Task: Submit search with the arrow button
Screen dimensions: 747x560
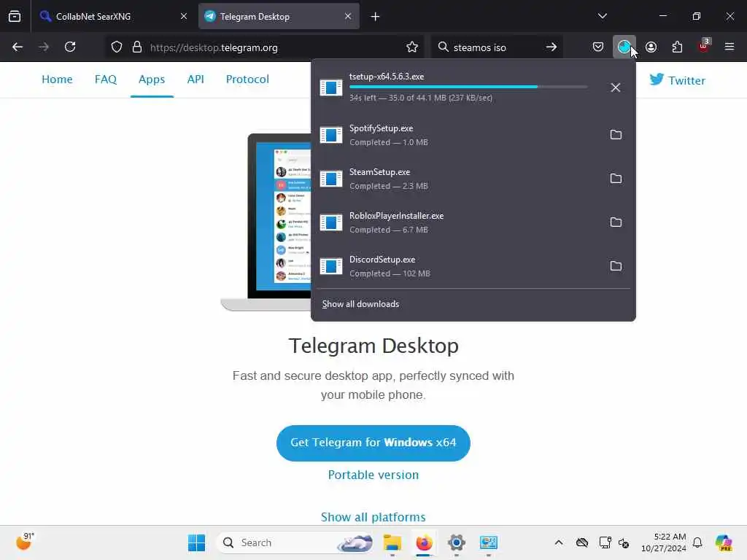Action: 551,47
